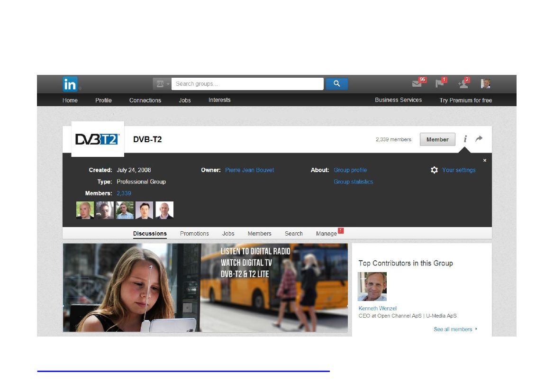Toggle the Member button
This screenshot has height=392, width=554.
[x=437, y=139]
